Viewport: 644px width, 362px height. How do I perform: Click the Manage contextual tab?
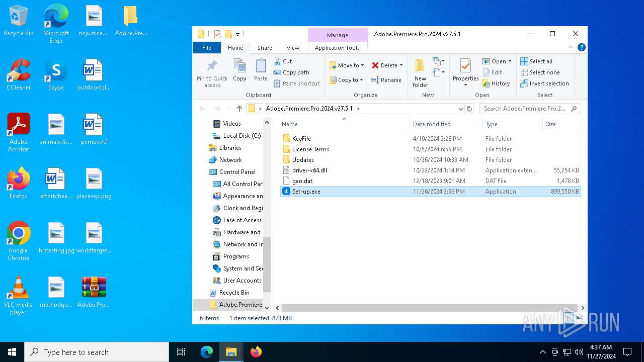(337, 35)
